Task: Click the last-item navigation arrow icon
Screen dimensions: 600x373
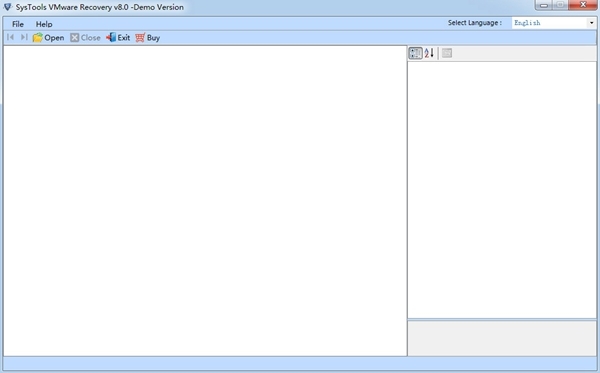Action: click(24, 37)
